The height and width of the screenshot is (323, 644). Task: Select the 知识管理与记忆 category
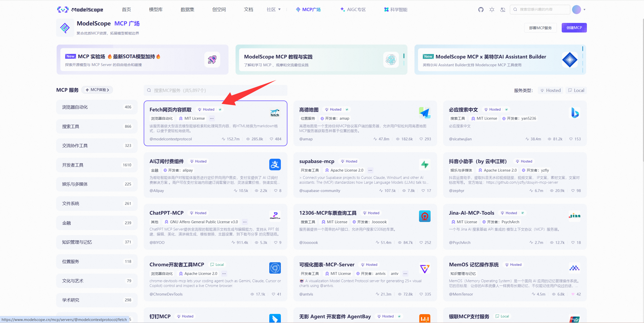point(97,242)
